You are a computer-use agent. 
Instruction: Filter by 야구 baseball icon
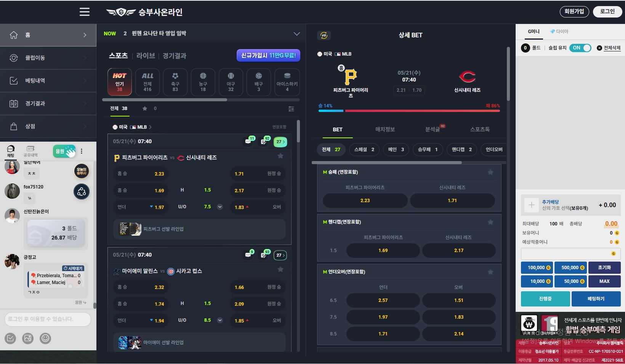[231, 82]
